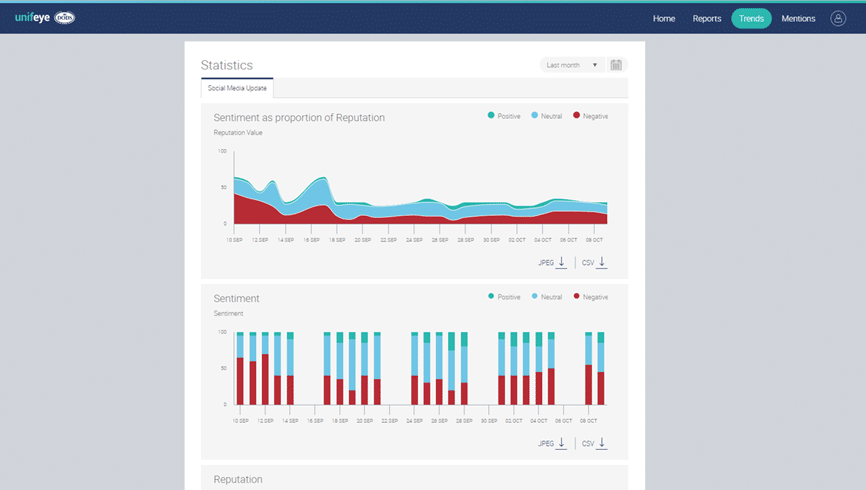
Task: Expand the Last month period dropdown
Action: (x=571, y=65)
